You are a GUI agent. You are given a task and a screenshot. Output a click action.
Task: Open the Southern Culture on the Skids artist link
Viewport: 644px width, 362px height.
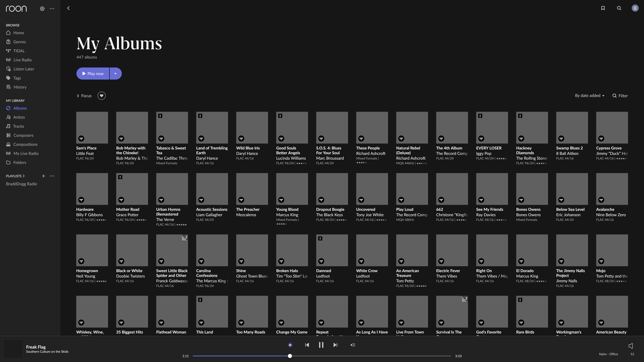tap(47, 352)
